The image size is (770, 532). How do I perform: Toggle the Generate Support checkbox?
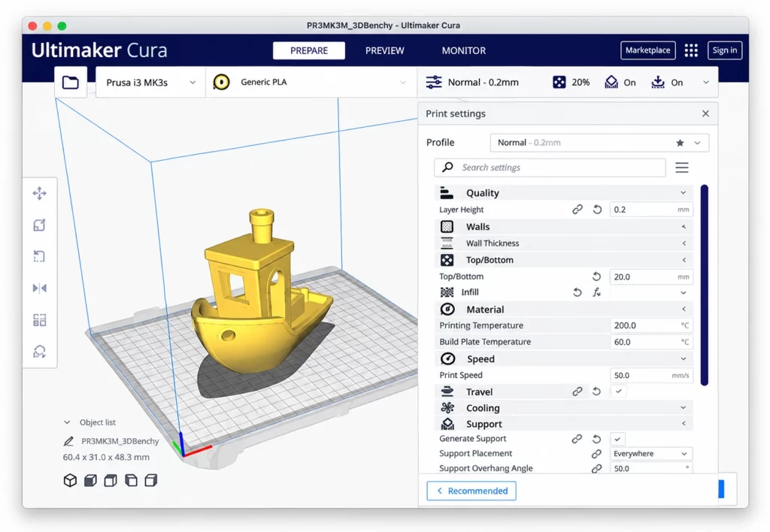(618, 439)
